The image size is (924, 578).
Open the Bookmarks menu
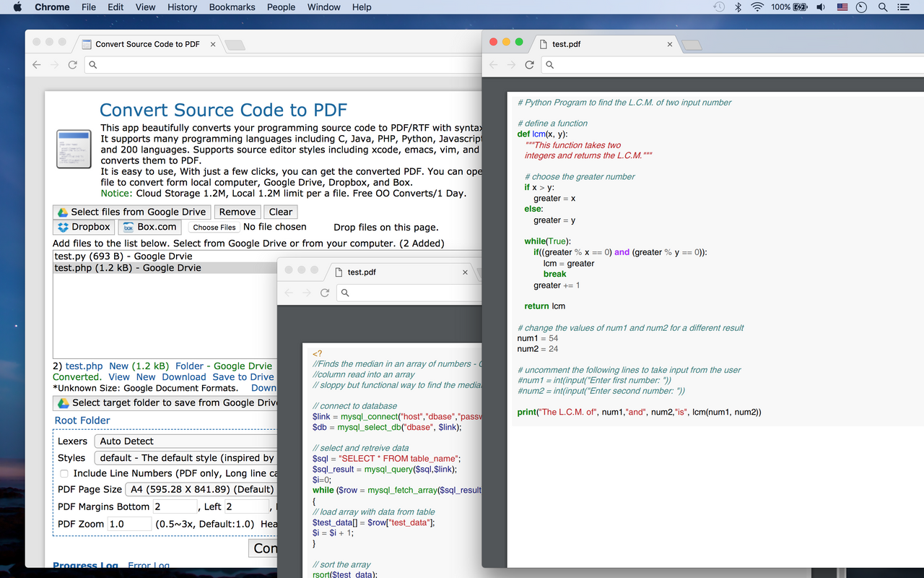click(x=232, y=7)
